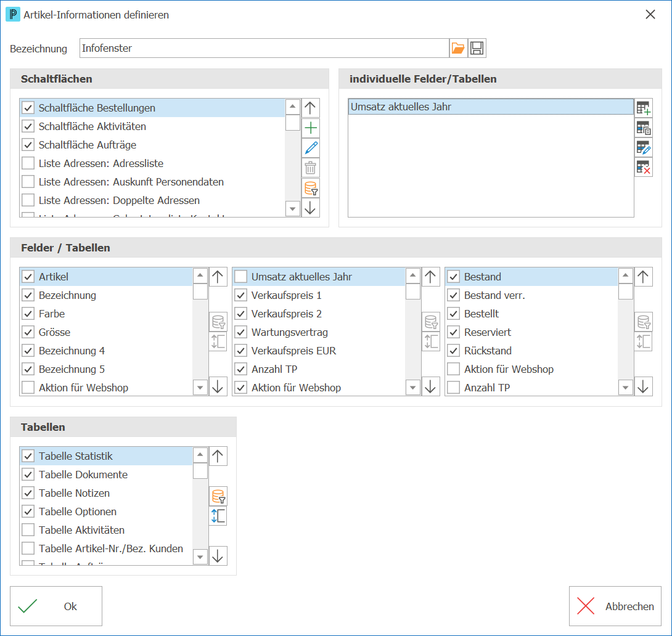Move Tabellen entry down with arrow
672x636 pixels.
(218, 555)
